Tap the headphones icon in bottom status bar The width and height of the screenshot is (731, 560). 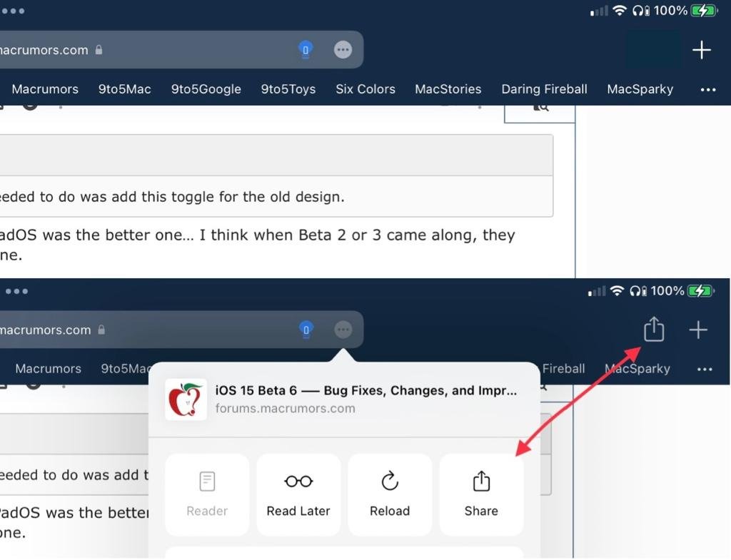[x=637, y=291]
